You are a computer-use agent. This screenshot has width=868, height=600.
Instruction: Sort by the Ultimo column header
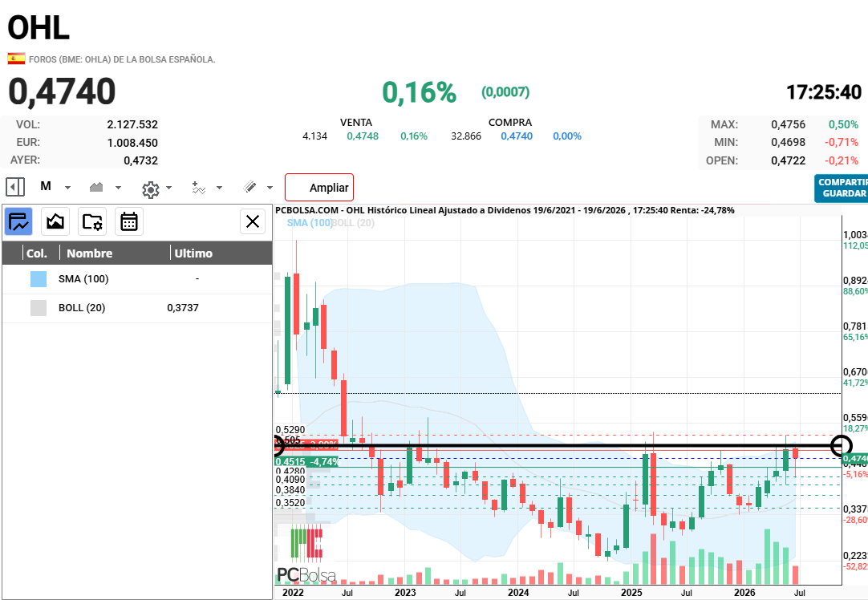(193, 253)
